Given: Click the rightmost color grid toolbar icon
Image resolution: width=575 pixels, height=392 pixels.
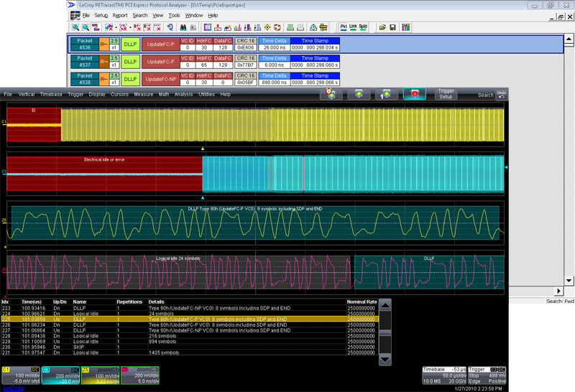Looking at the screenshot, I should [x=406, y=27].
